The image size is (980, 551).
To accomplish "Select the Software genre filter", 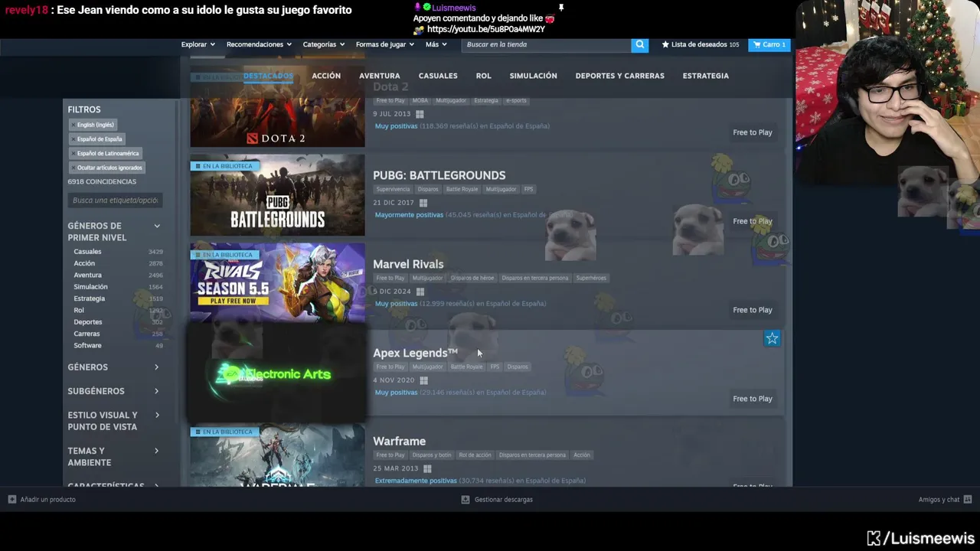I will tap(87, 346).
